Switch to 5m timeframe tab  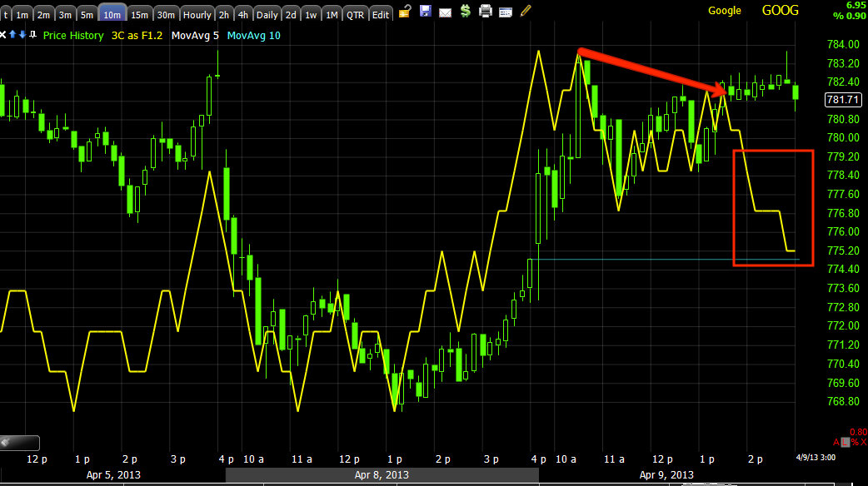87,15
